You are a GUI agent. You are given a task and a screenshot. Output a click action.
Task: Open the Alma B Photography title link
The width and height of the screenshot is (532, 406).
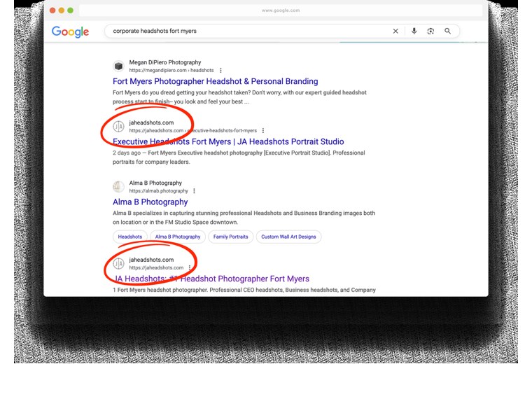pos(150,202)
